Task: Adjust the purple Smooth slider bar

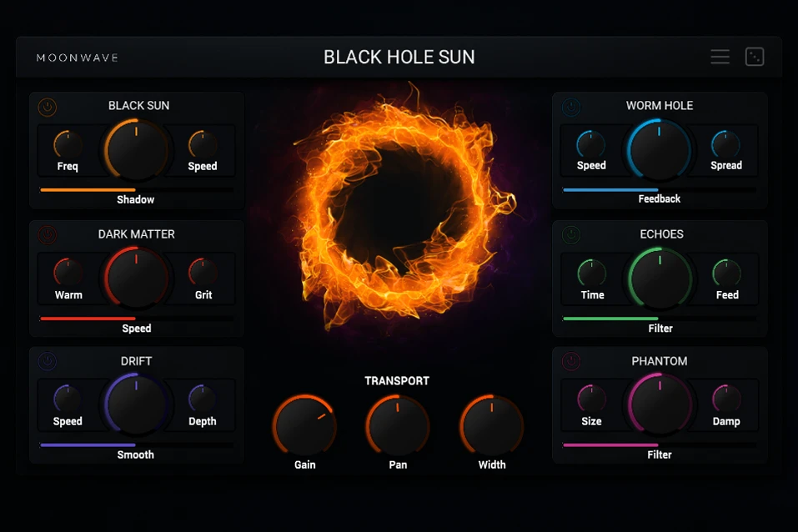Action: [x=137, y=445]
